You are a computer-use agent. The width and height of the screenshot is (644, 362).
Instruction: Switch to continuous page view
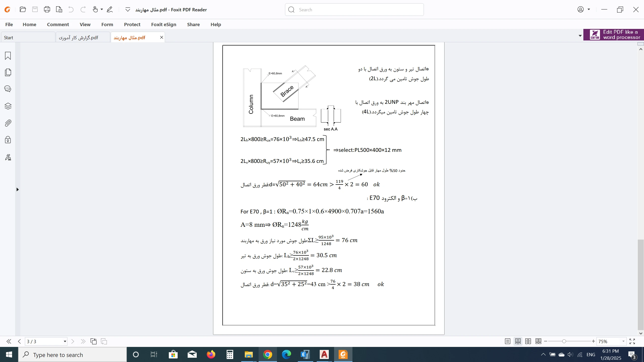(518, 341)
